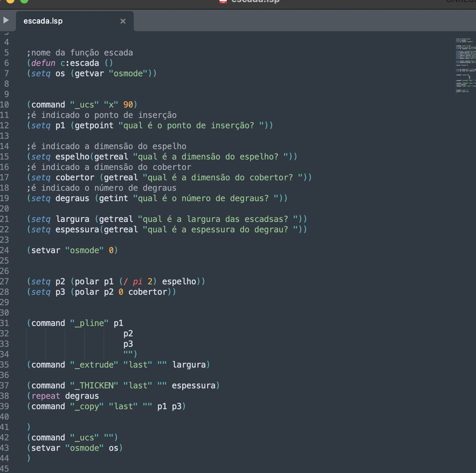Viewport: 476px width, 473px height.
Task: Click the word repeat on line 38
Action: (x=46, y=396)
